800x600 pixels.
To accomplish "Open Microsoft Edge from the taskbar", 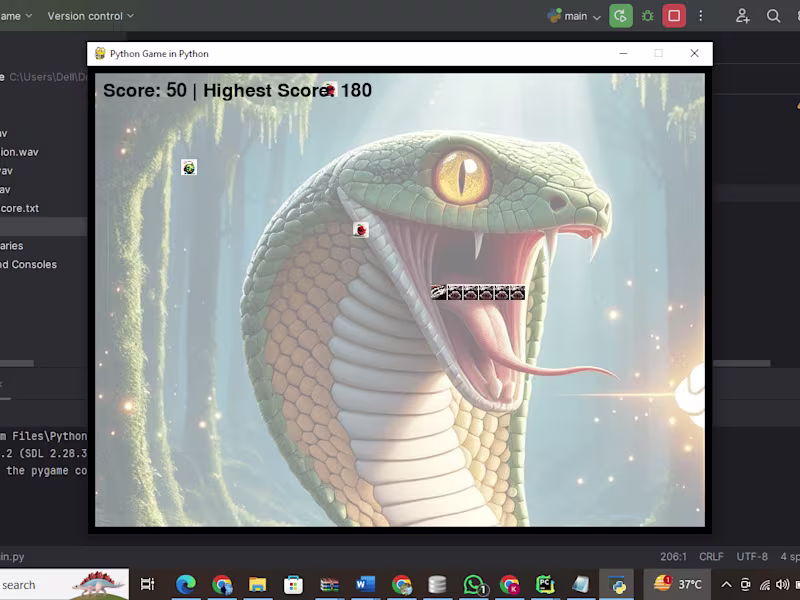I will (186, 585).
